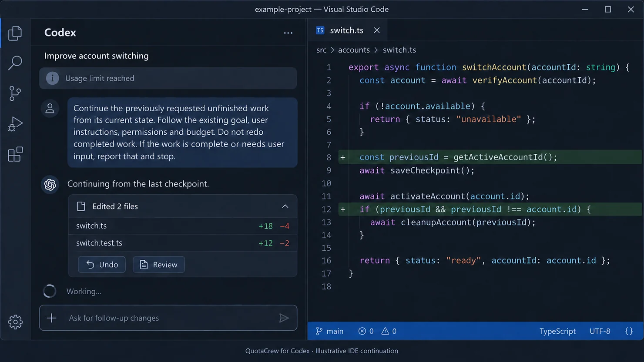Click the plus attach icon in prompt box
Image resolution: width=644 pixels, height=362 pixels.
click(51, 318)
